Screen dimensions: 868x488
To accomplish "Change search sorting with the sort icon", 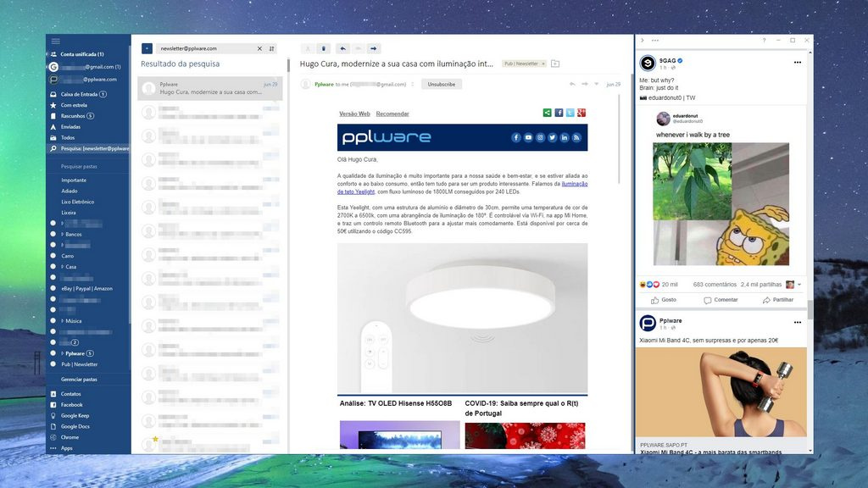I will [x=273, y=47].
